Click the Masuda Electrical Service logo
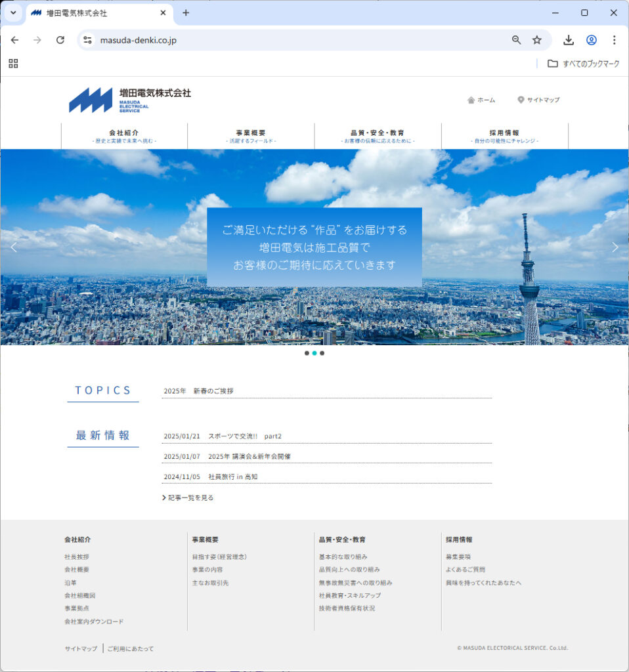This screenshot has height=672, width=629. pos(130,100)
